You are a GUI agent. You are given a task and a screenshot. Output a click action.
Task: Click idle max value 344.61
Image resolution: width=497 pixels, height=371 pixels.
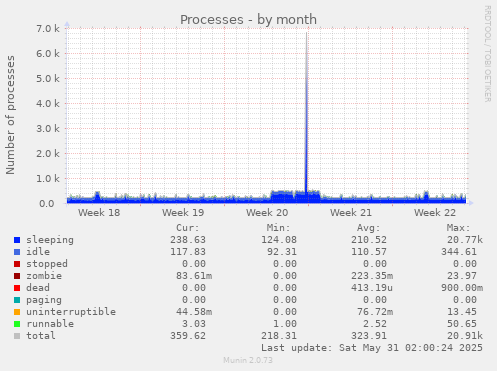point(459,252)
